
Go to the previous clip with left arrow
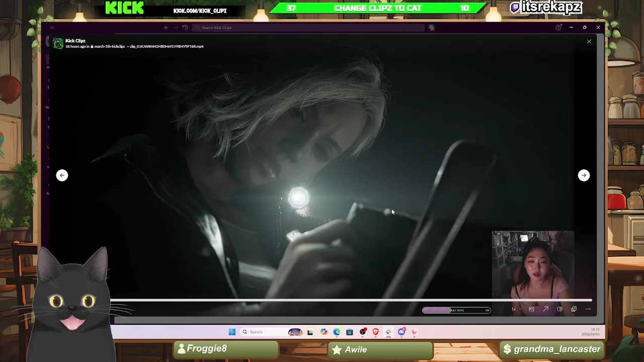[62, 175]
